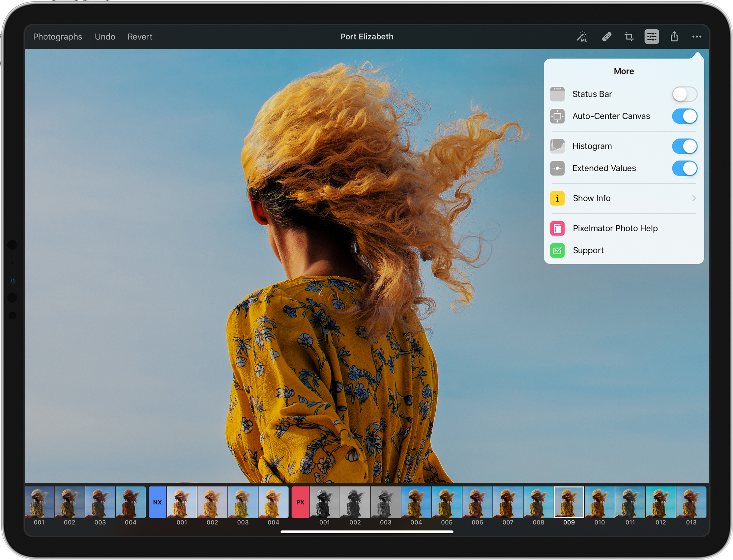
Task: Click the Status Bar label text
Action: (x=592, y=94)
